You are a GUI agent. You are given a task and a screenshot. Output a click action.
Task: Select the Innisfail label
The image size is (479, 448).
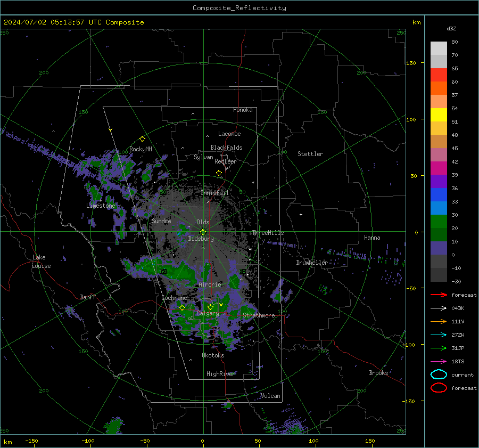click(x=214, y=193)
